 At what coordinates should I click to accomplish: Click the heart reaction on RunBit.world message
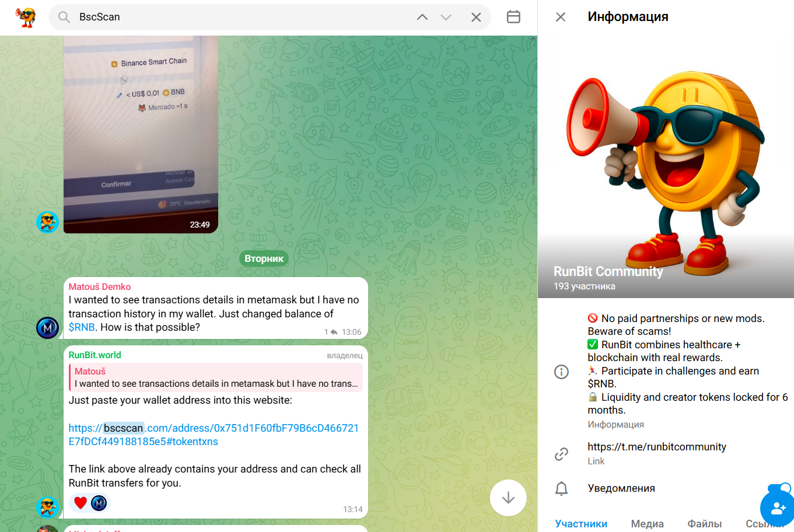point(81,503)
